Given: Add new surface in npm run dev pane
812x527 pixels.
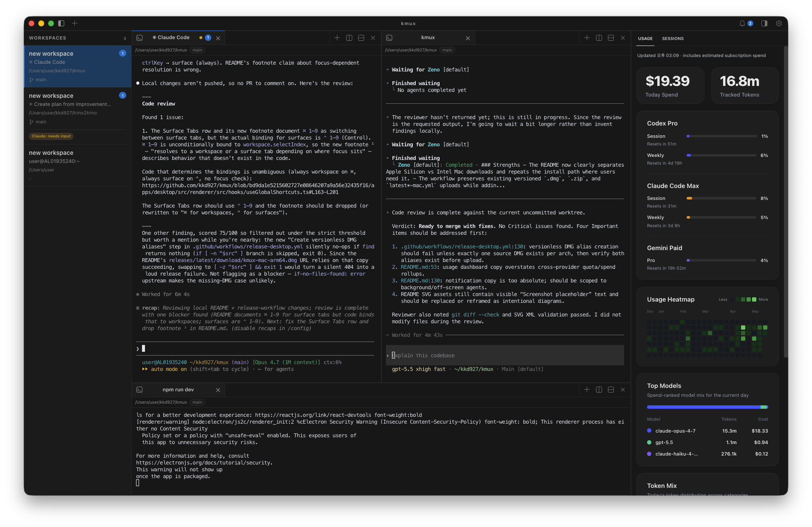Looking at the screenshot, I should [587, 390].
